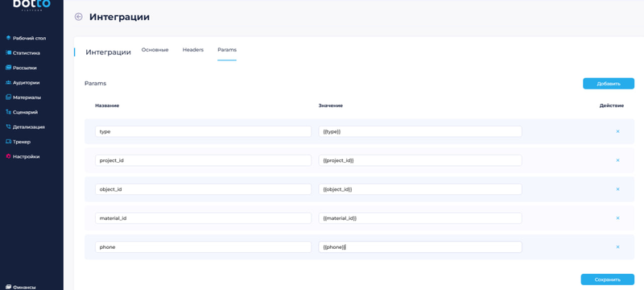Click the Материалы icon

[8, 97]
